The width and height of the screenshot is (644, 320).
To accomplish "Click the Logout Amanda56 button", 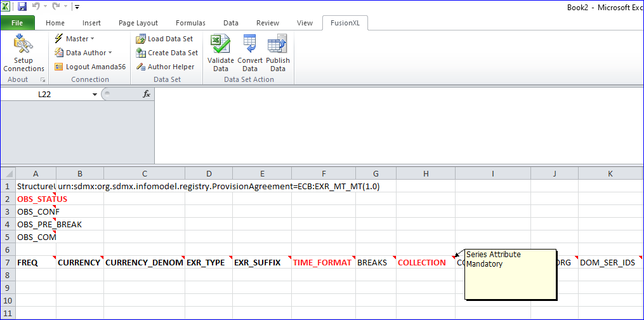I will [89, 67].
